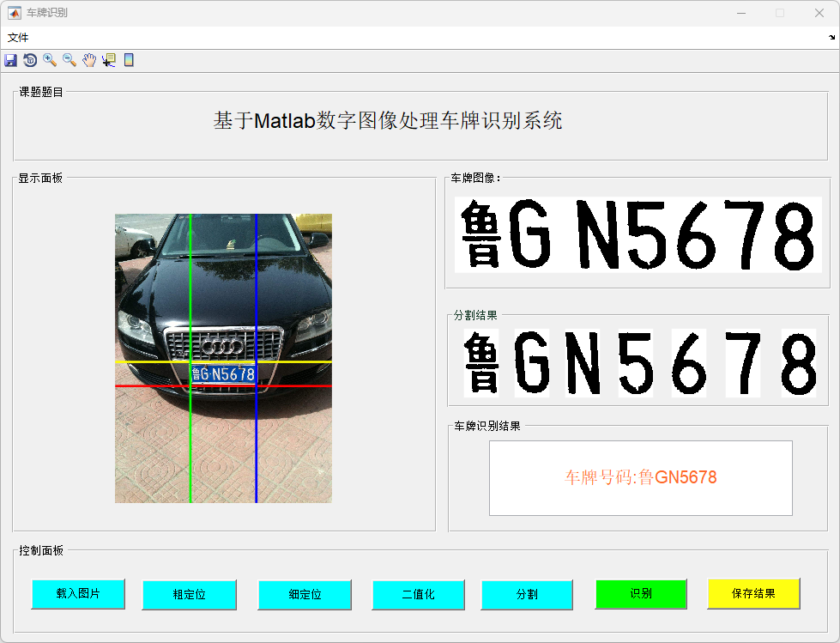Run the 二值化 button
The height and width of the screenshot is (643, 840).
click(418, 594)
